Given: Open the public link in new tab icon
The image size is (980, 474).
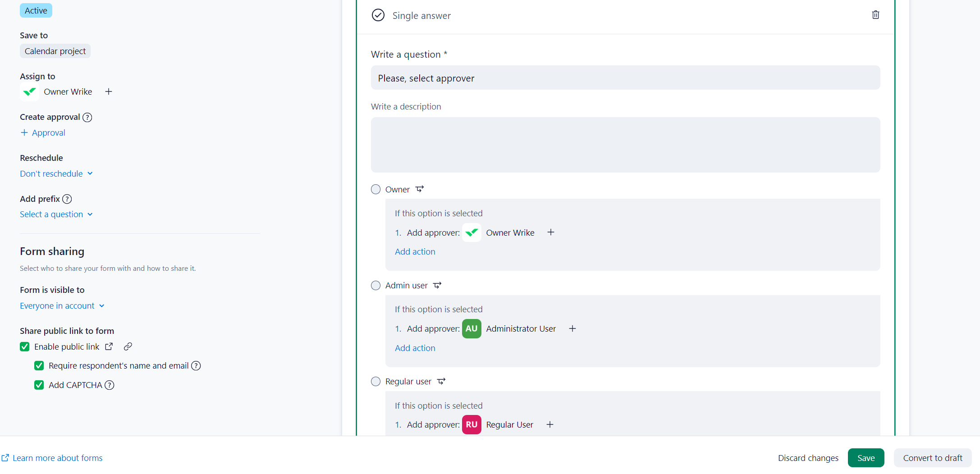Looking at the screenshot, I should 109,346.
